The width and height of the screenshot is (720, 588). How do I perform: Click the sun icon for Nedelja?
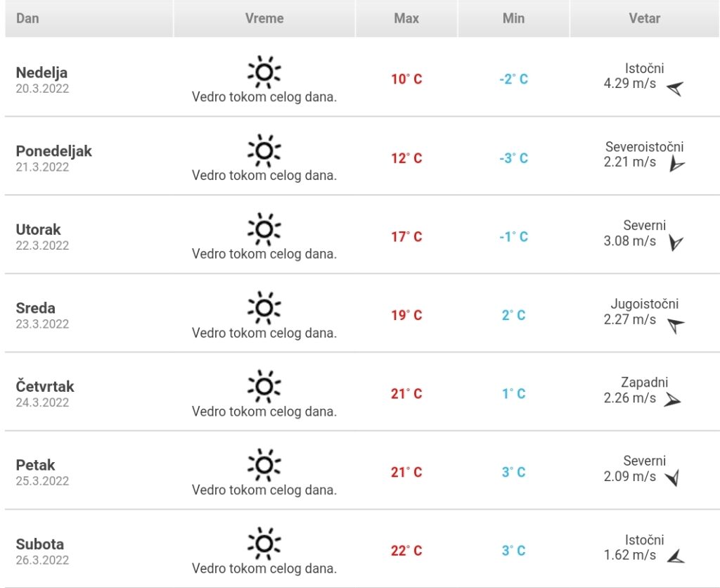coord(264,72)
